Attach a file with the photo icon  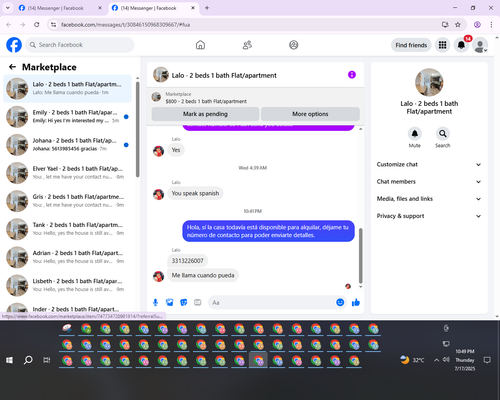point(170,302)
